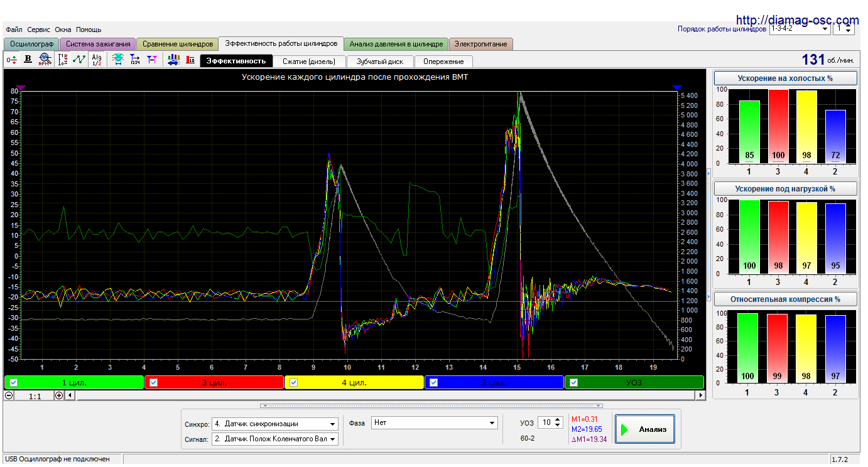Click the horizontal splitter handle below graph
Viewport: 868px width, 467px height.
[431, 405]
